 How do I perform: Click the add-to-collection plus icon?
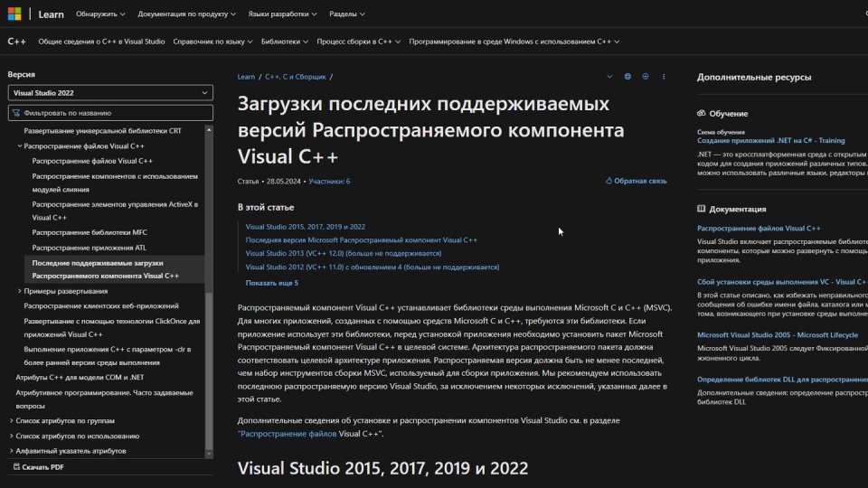point(646,76)
